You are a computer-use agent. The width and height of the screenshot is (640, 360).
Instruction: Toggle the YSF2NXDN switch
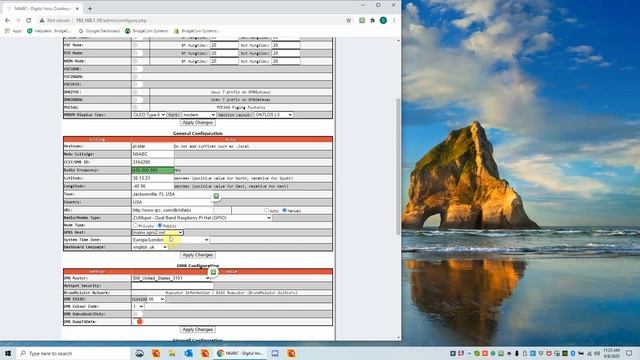(138, 76)
